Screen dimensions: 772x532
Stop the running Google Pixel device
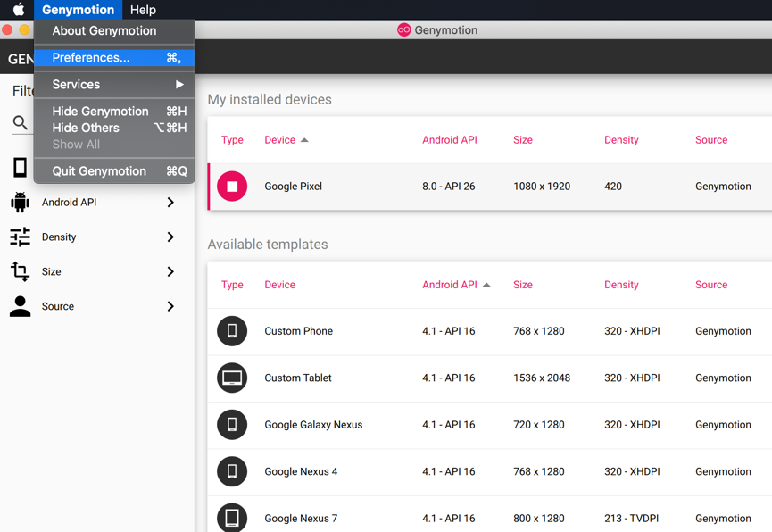(x=232, y=187)
